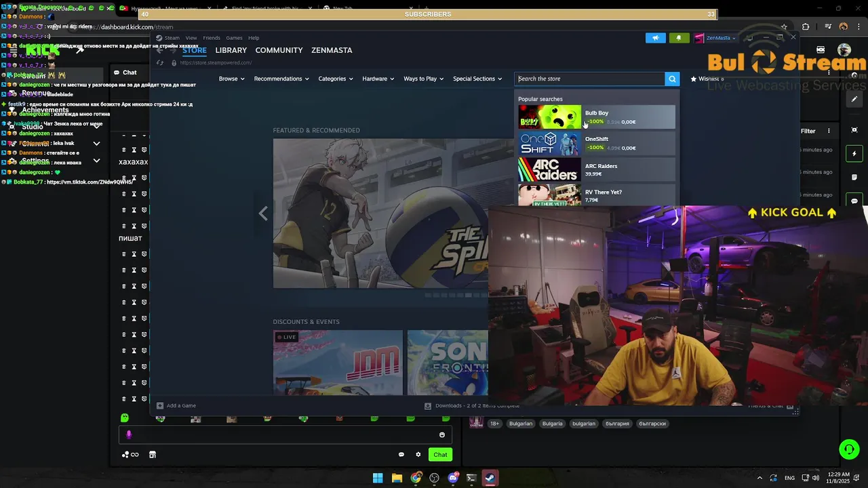Click the green Chat send button
Screen dimensions: 868x488
coord(441,455)
